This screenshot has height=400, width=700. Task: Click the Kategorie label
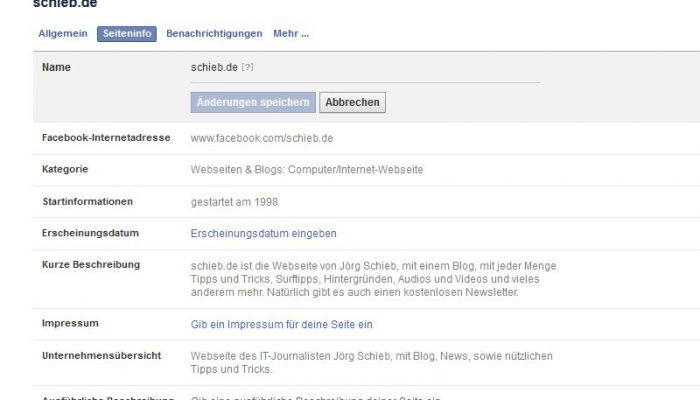[65, 169]
